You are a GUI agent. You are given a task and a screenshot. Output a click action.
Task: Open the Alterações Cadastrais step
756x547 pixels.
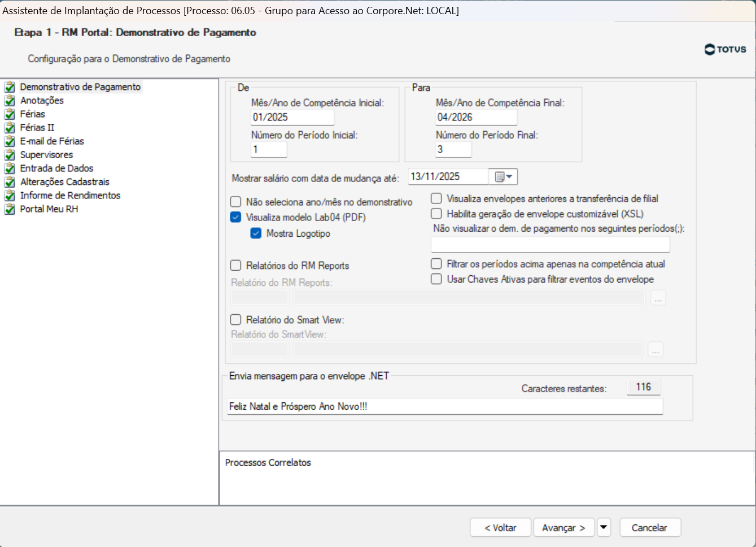[x=64, y=182]
